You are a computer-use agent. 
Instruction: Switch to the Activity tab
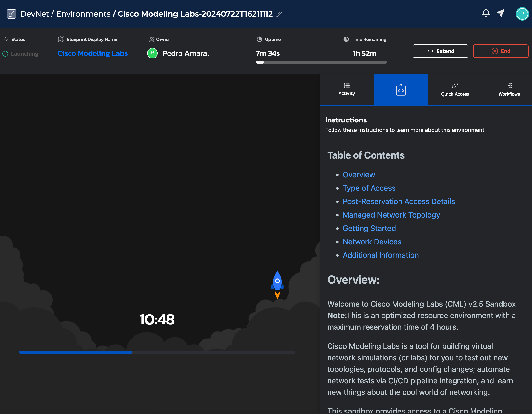tap(347, 90)
